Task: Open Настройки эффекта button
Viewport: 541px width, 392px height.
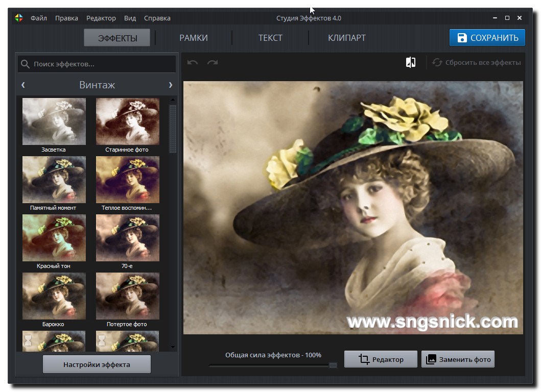Action: point(97,364)
